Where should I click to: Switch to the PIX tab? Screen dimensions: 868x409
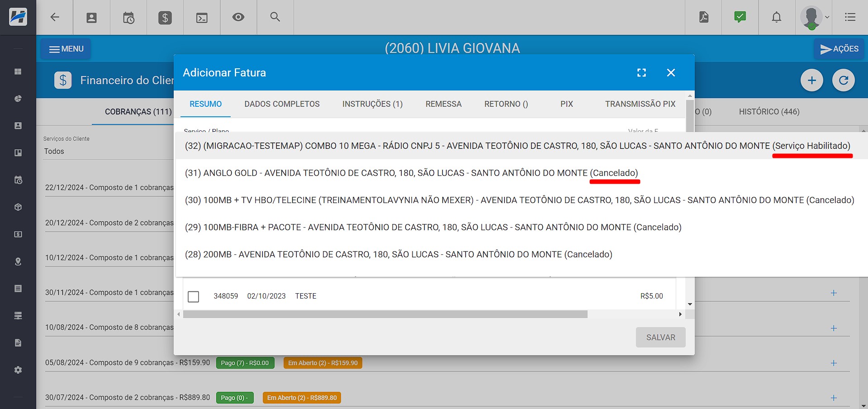[567, 104]
